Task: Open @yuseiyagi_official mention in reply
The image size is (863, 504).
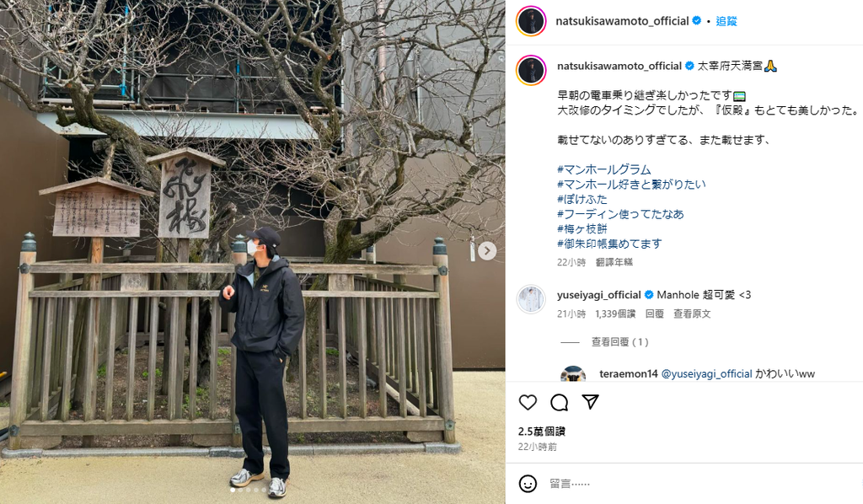Action: [707, 374]
